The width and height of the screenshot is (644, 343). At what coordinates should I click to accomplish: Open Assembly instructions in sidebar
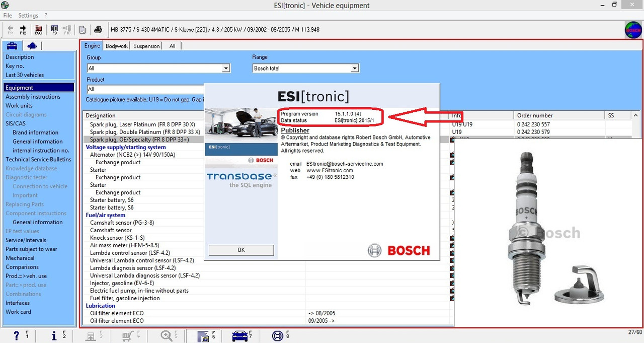point(33,97)
